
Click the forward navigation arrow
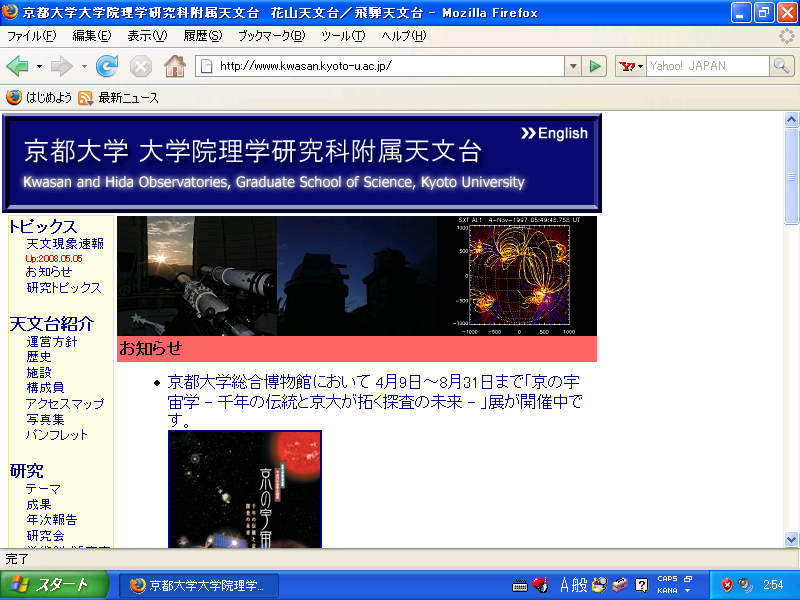point(62,66)
